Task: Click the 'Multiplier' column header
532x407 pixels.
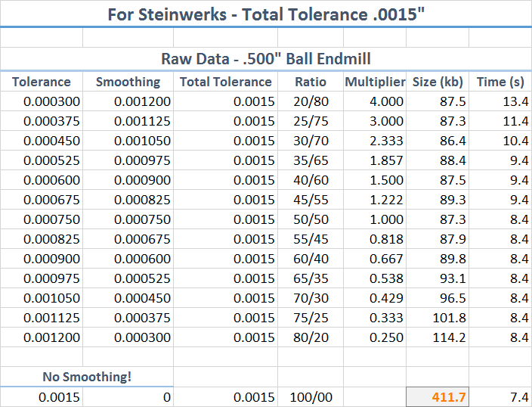Action: point(375,82)
